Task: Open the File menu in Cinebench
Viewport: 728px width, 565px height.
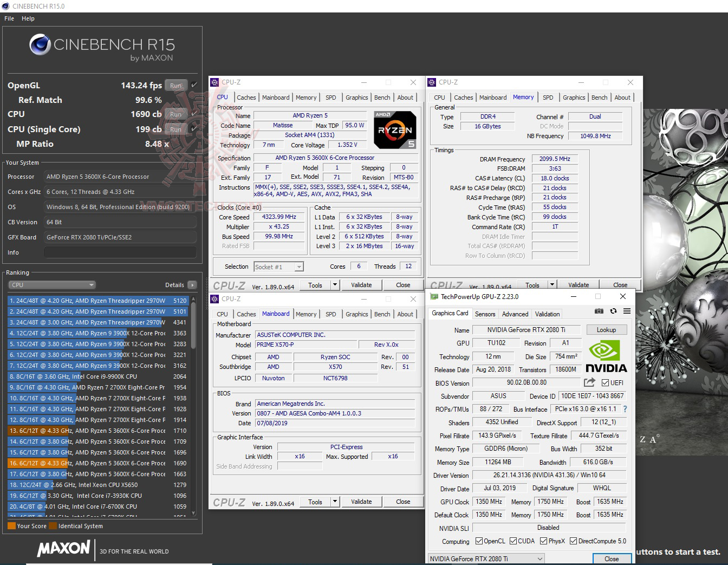Action: (9, 18)
